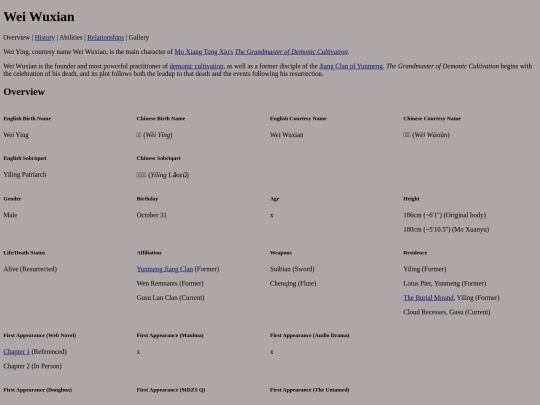Click the Yiling Patriarch value
This screenshot has width=540, height=405.
[x=25, y=175]
